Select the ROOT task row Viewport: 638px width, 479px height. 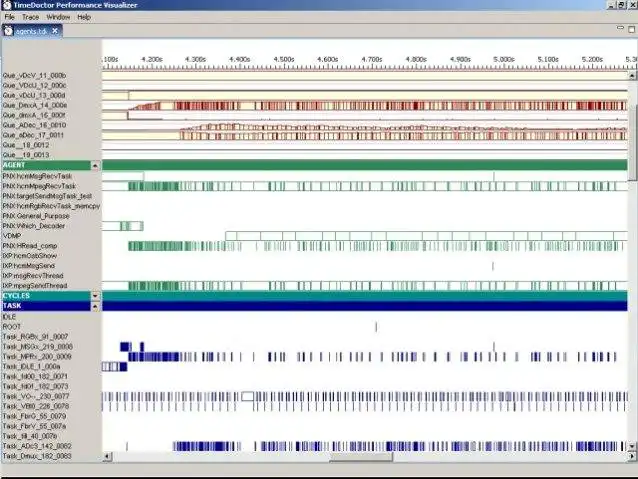11,327
